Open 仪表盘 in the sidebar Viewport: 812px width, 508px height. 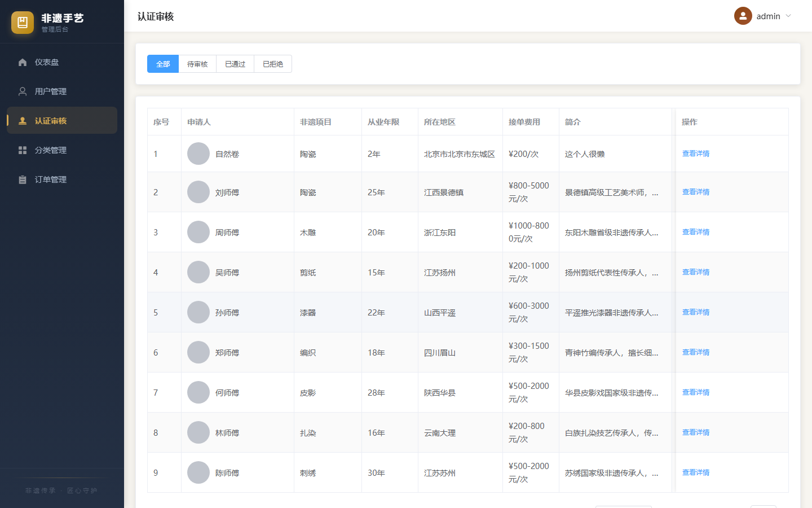(62, 62)
